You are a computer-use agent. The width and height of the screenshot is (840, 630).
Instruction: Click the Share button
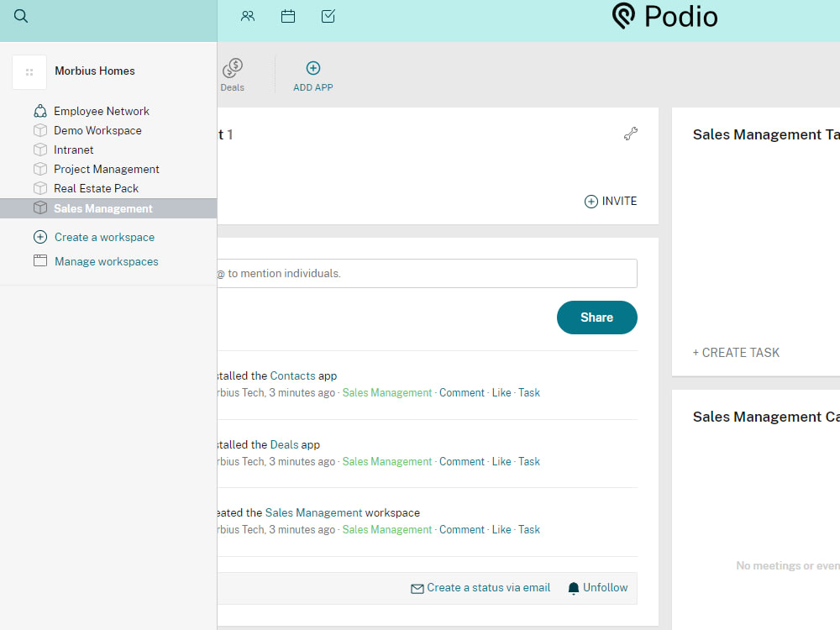click(596, 318)
